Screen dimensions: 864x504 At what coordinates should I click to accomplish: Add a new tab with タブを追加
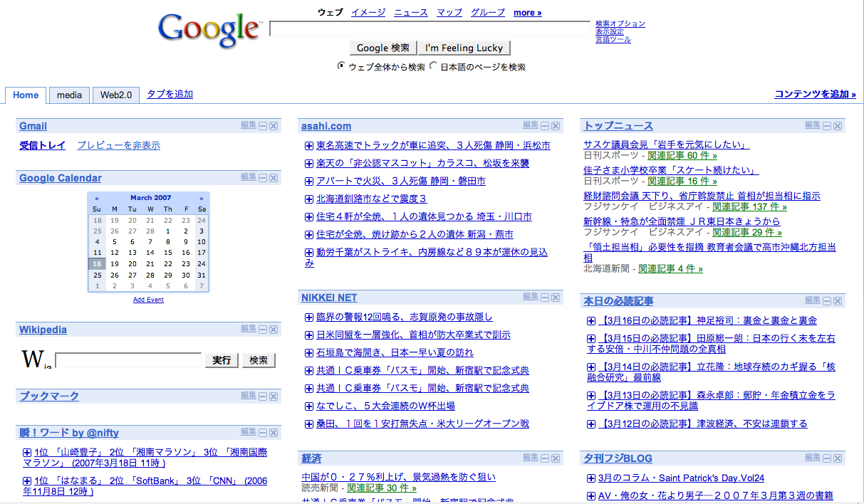(170, 94)
